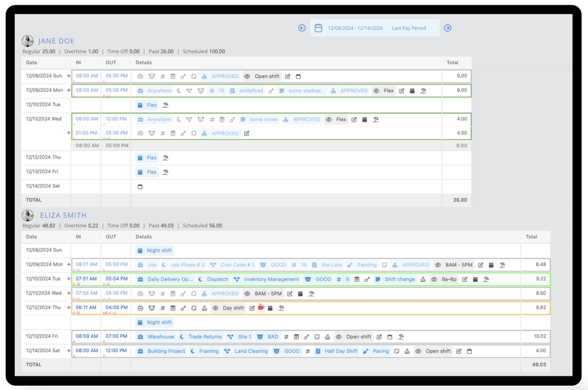Click the face rating icon on Wednesday's 01:00 PM shift

tap(152, 133)
